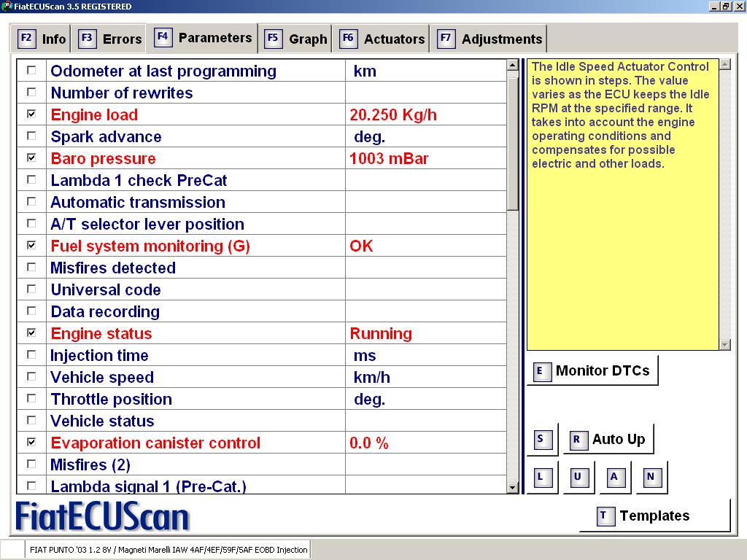Open the Adjustments tab

pyautogui.click(x=489, y=39)
